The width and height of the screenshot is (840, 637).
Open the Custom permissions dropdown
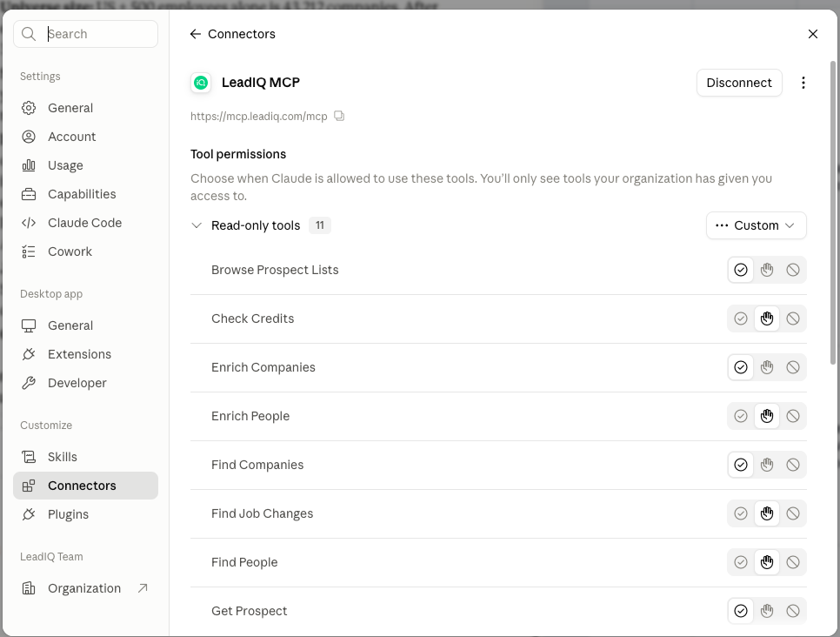[x=756, y=225]
